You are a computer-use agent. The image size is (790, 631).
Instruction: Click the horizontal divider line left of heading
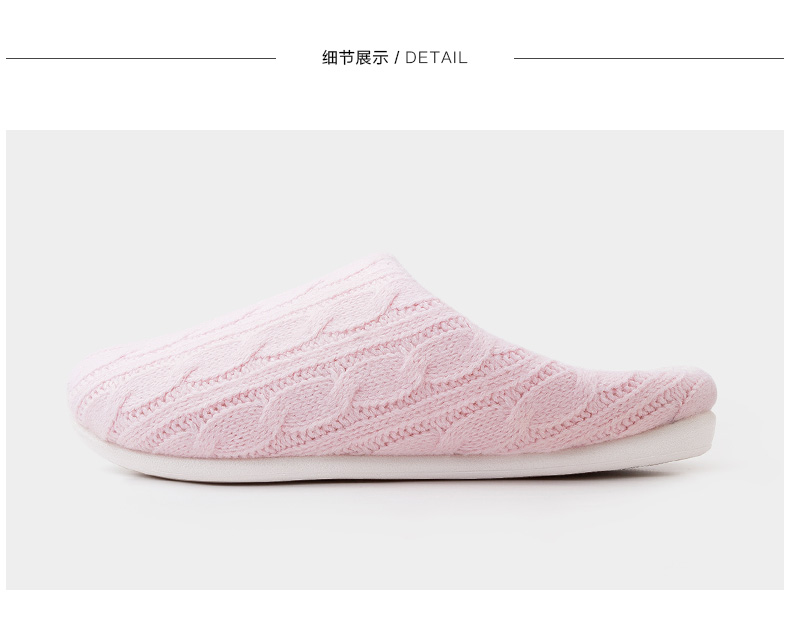(x=141, y=58)
